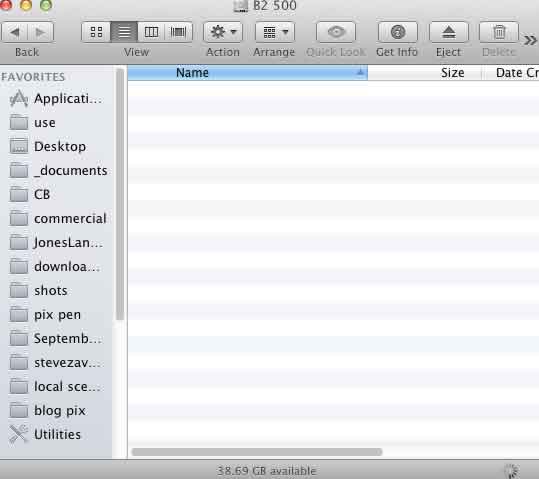
Task: Open the _documents folder in sidebar
Action: 57,171
